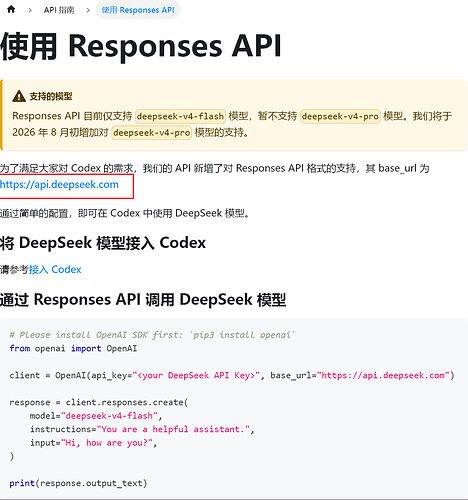Click the chevron separator after the home icon
Screen dimensions: 468x500
[x=30, y=10]
